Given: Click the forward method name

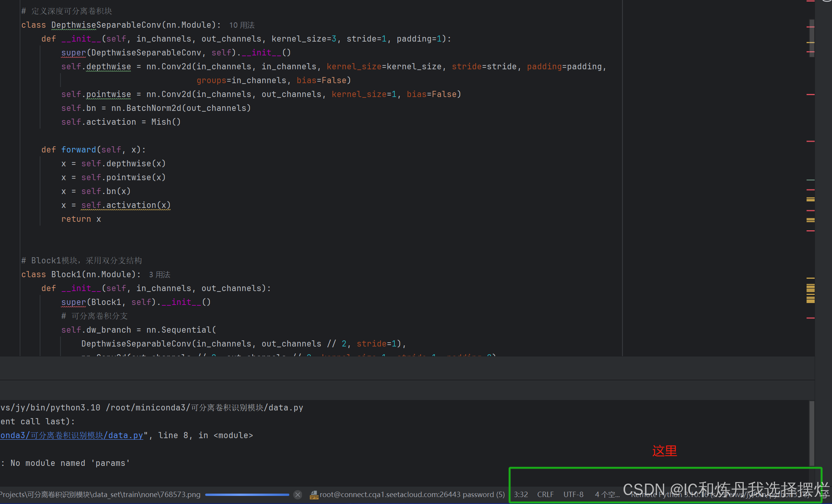Looking at the screenshot, I should pyautogui.click(x=79, y=150).
